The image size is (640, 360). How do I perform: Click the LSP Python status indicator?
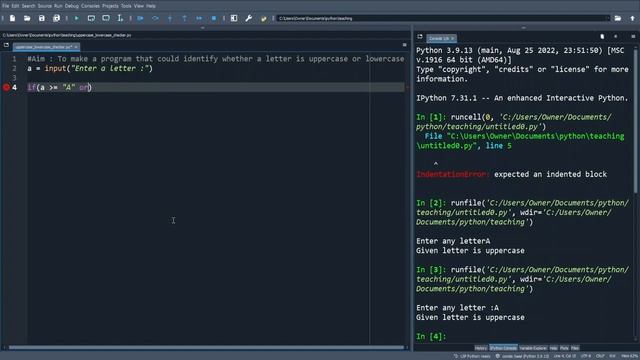472,356
